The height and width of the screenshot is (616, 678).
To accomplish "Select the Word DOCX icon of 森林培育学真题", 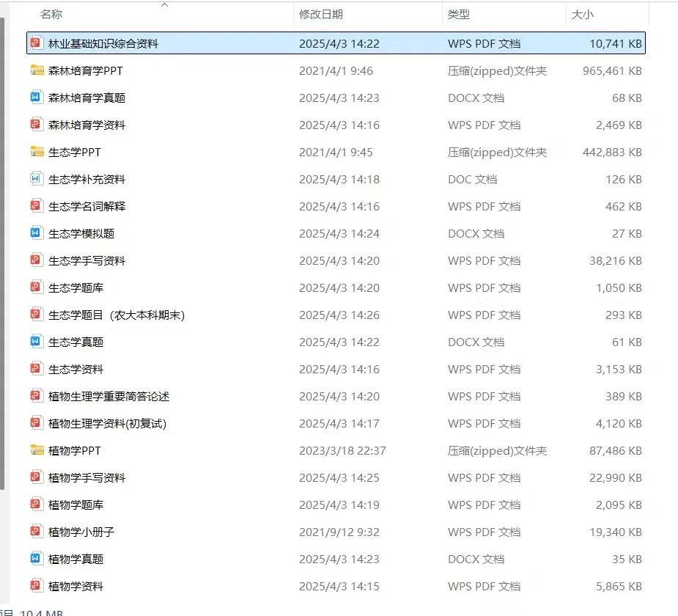I will point(37,98).
